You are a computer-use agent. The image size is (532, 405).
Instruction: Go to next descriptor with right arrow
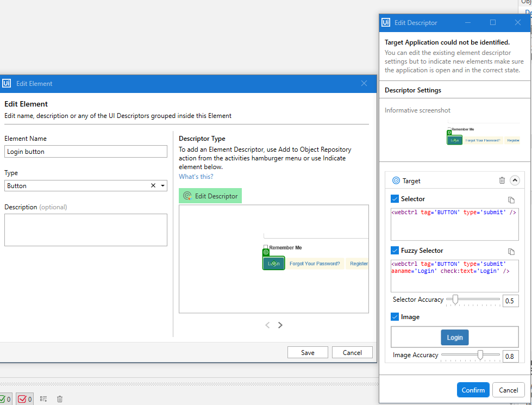click(x=280, y=325)
